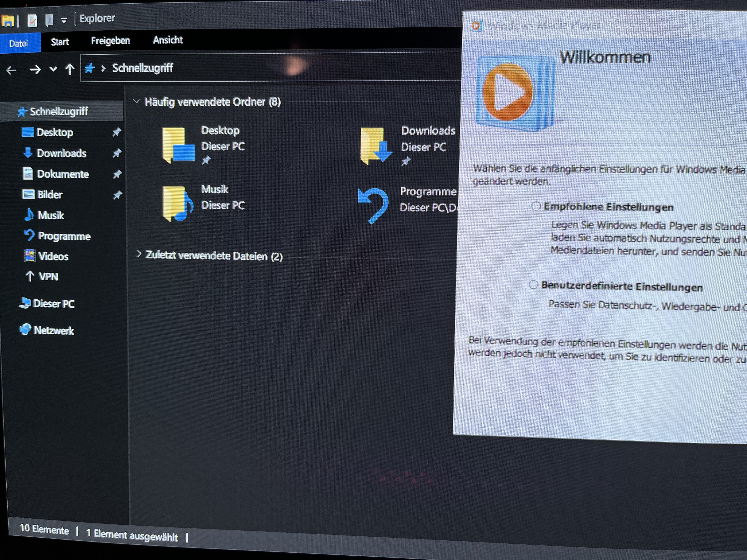Go up one folder level arrow

(70, 70)
